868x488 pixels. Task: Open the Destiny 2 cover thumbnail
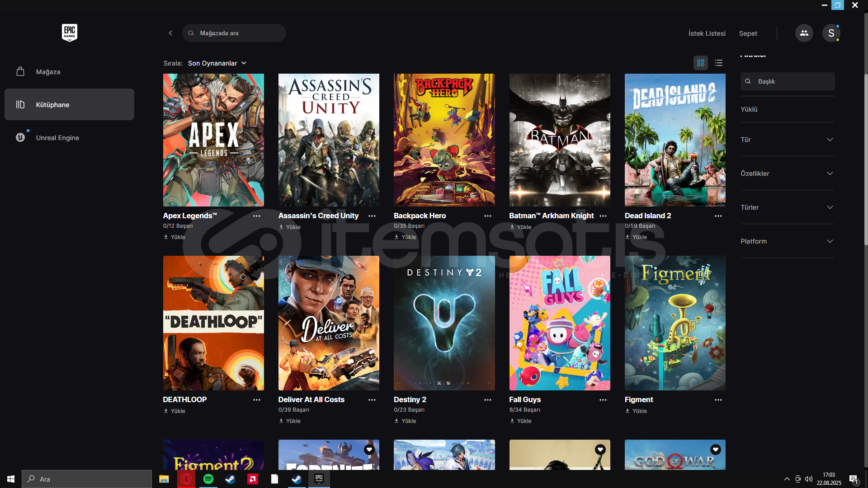[x=444, y=323]
